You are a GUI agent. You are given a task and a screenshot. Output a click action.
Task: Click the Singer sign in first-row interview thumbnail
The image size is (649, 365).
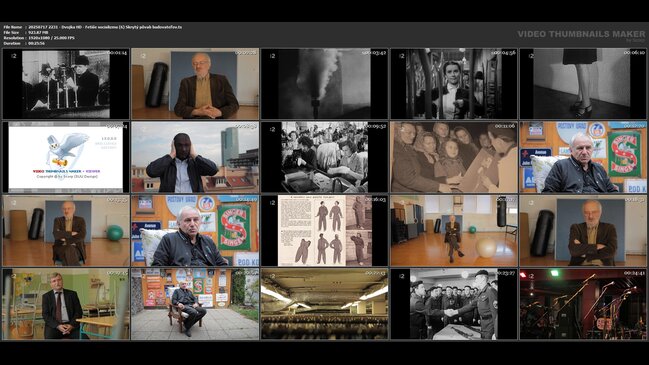[624, 154]
